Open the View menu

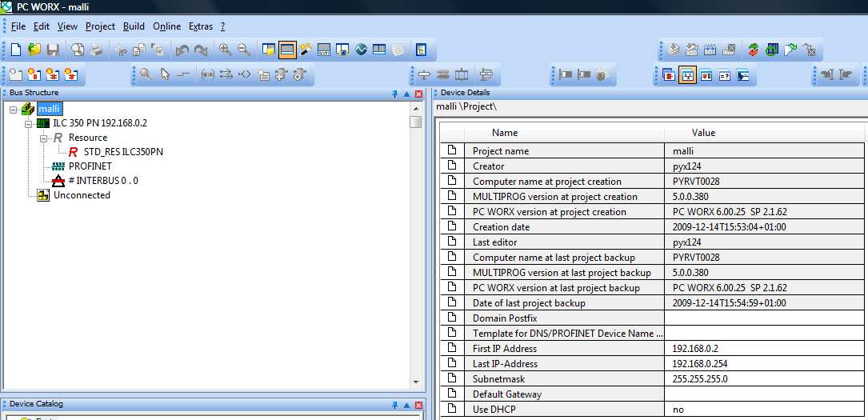click(x=67, y=26)
